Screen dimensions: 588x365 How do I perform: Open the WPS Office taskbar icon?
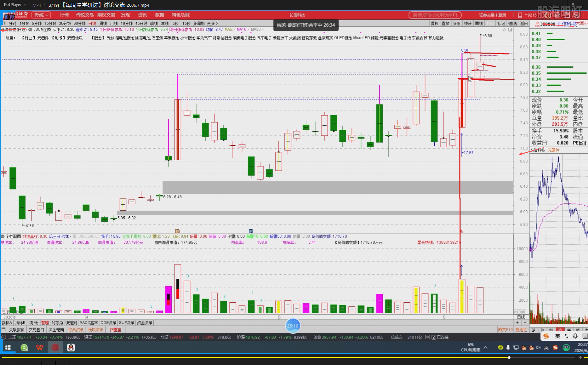(x=40, y=347)
